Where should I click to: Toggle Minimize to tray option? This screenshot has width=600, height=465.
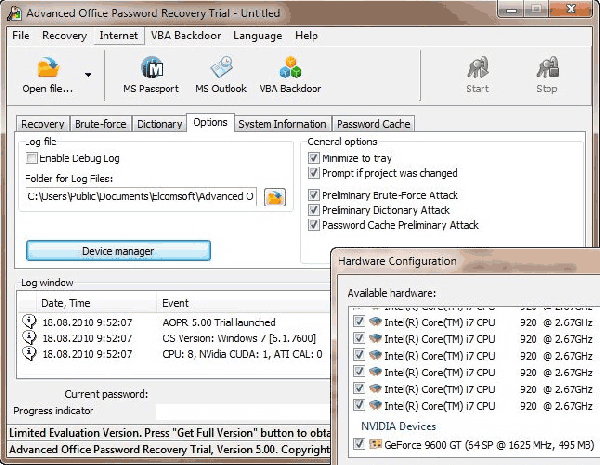click(x=313, y=158)
